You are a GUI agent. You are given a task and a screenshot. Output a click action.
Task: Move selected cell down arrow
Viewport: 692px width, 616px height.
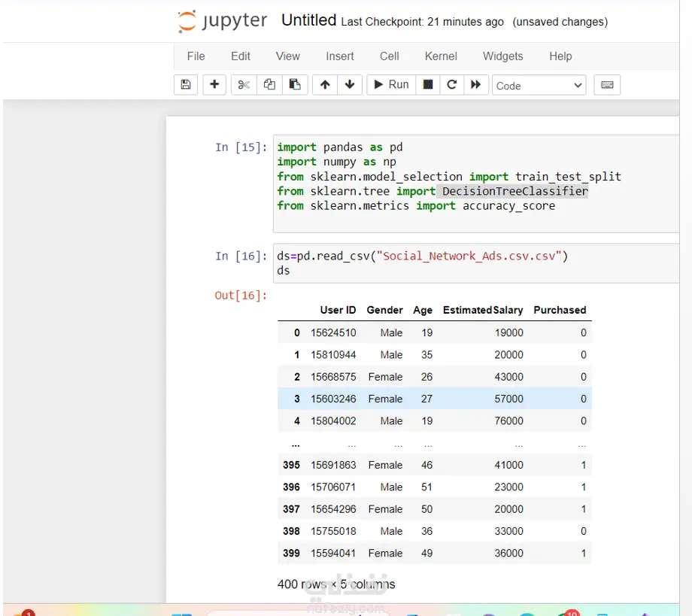pyautogui.click(x=349, y=85)
